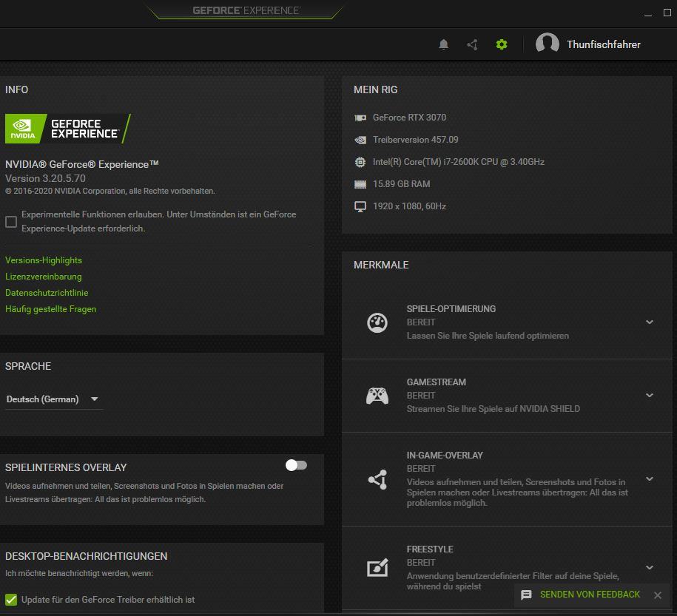Expand the Freestyle section
The width and height of the screenshot is (677, 616).
point(650,567)
